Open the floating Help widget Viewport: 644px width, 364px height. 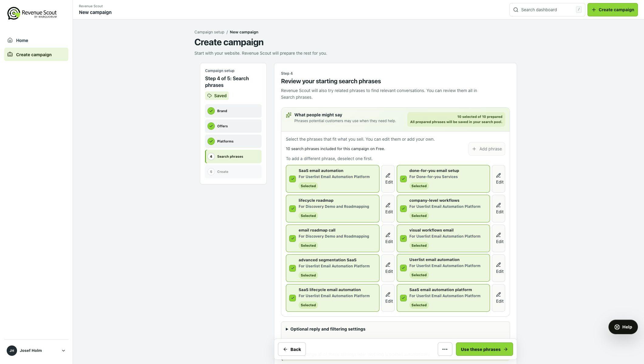pos(623,327)
